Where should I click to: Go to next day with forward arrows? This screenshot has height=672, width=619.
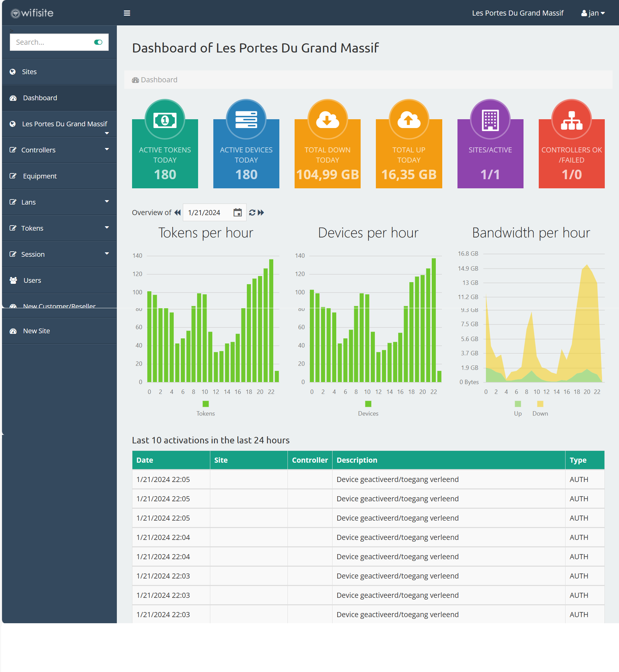(x=261, y=213)
